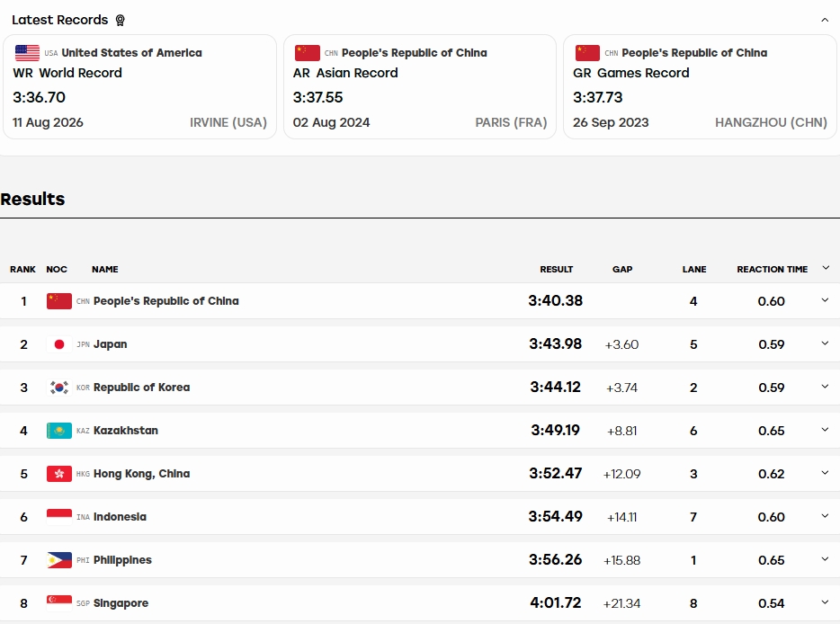Click the Latest Records medal icon
Screen dimensions: 840x624
pos(120,21)
